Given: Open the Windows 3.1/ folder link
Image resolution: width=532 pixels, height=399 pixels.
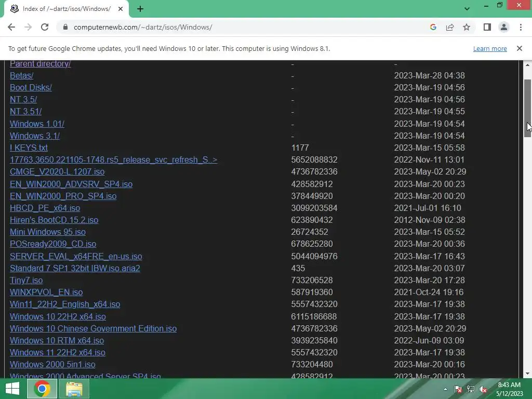Looking at the screenshot, I should [35, 136].
